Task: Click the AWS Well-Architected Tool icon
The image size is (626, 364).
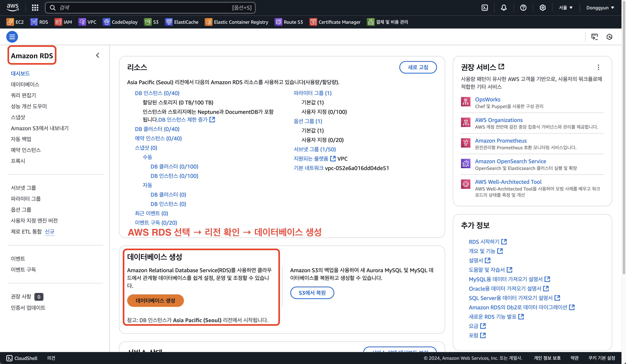Action: 466,184
